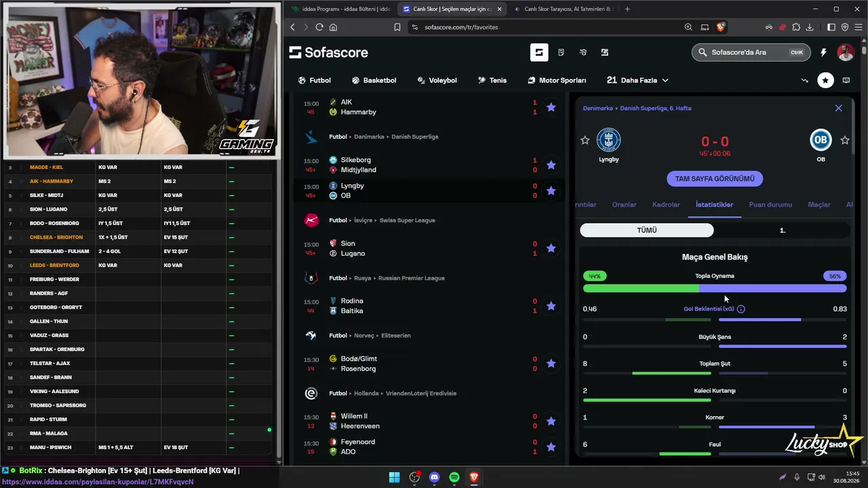Switch to the Maçlar tab
Viewport: 868px width, 488px height.
pyautogui.click(x=819, y=205)
